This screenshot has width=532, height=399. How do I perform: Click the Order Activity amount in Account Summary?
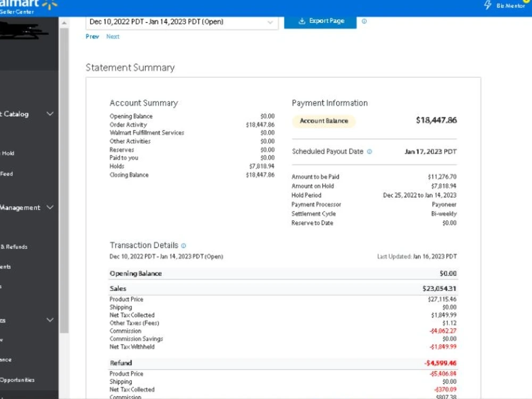(x=260, y=124)
